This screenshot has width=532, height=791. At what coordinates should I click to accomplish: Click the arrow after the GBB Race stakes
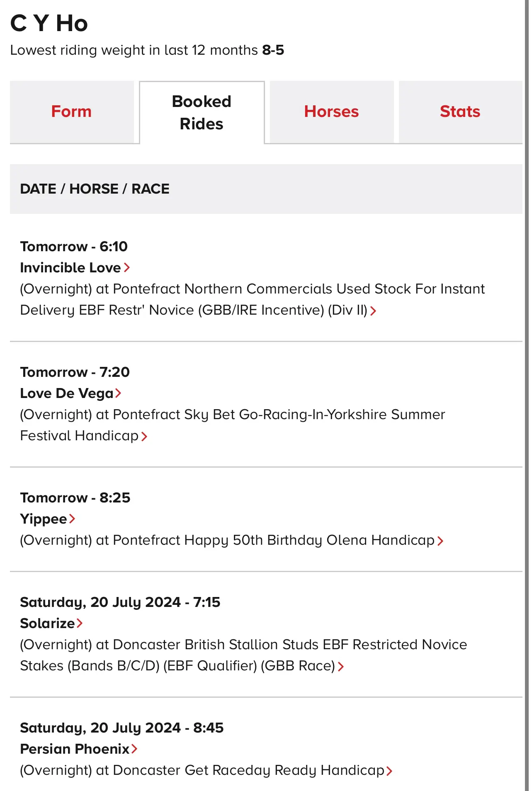coord(341,666)
